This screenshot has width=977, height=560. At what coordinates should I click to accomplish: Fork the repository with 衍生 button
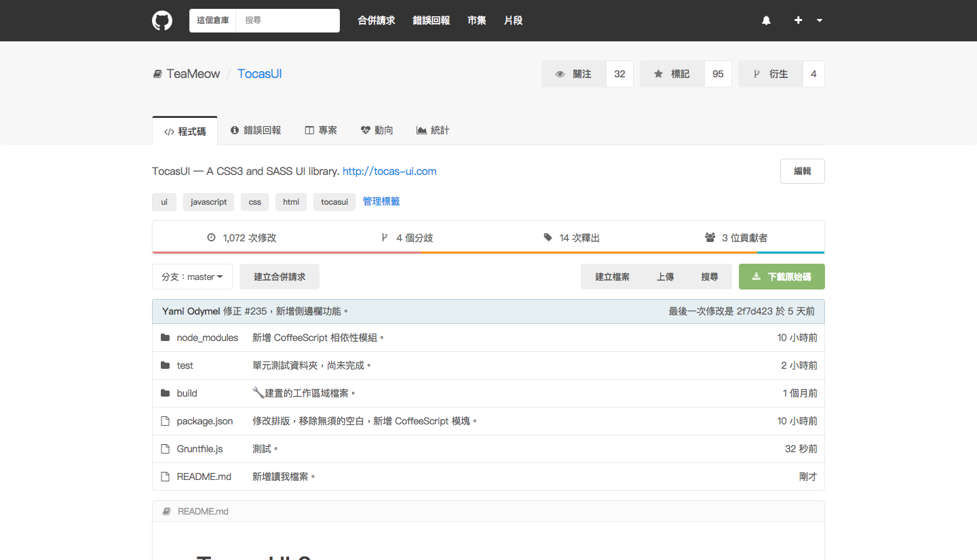click(770, 74)
